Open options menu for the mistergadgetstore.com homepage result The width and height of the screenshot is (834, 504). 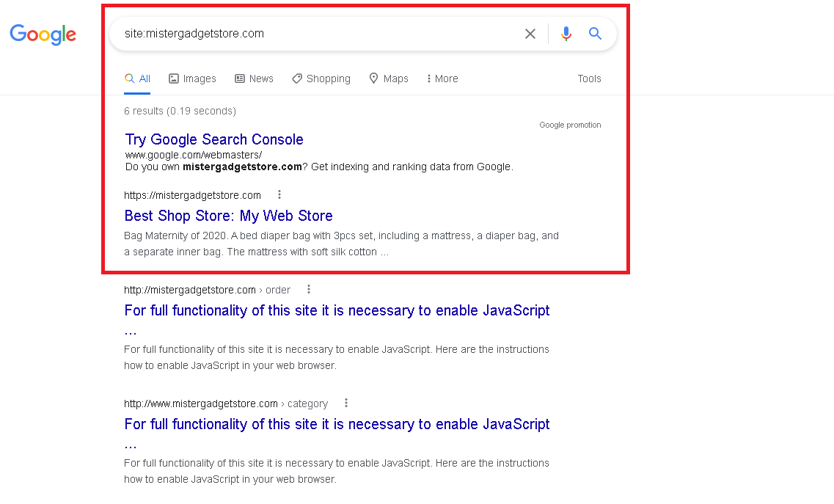pos(279,195)
